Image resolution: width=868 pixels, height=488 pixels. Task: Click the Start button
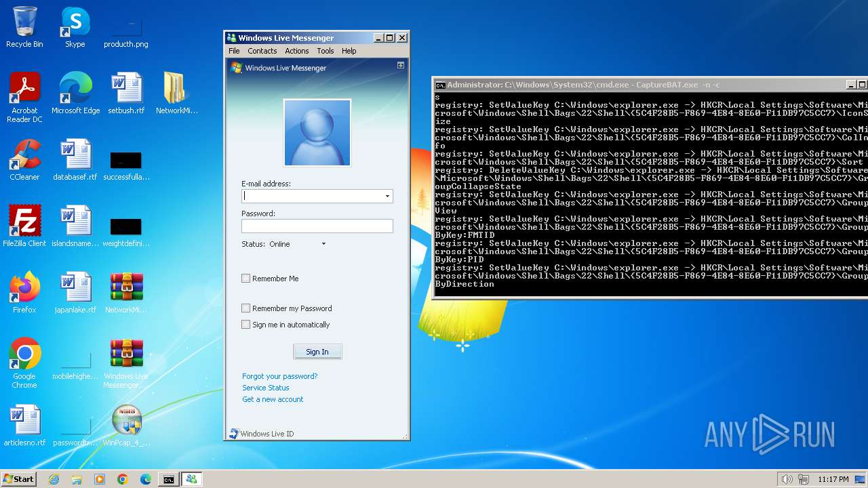coord(19,479)
